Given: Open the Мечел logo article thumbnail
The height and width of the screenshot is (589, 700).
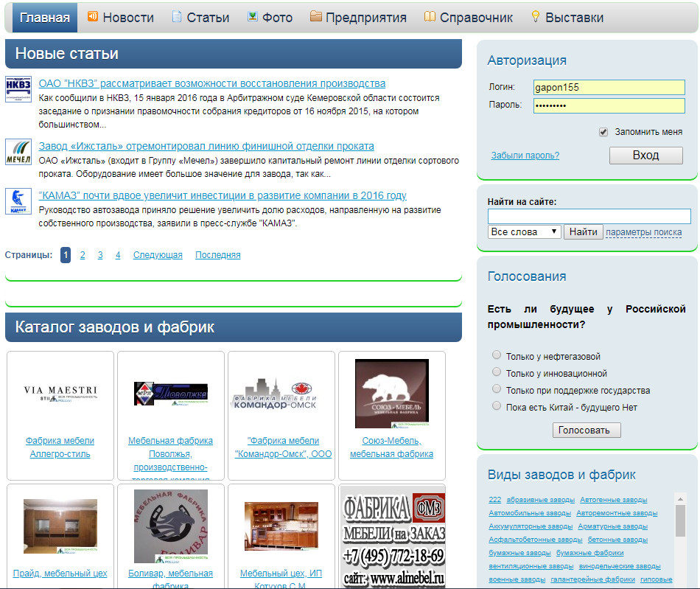Looking at the screenshot, I should coord(18,152).
